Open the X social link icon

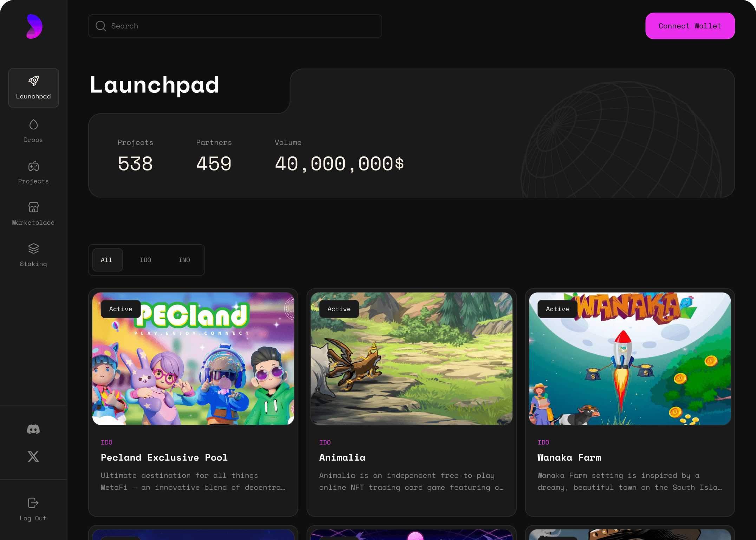[33, 456]
